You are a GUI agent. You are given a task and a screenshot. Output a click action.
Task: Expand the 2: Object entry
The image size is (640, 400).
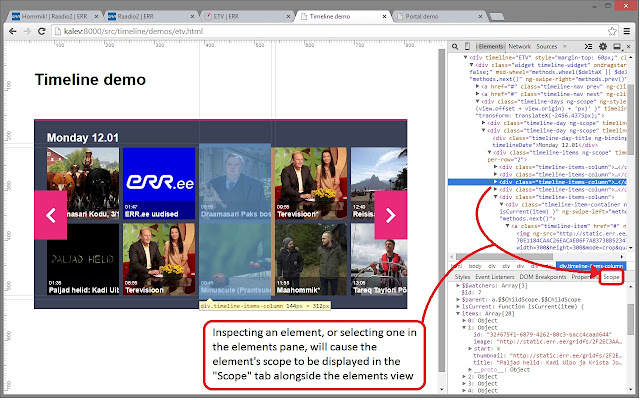click(464, 377)
